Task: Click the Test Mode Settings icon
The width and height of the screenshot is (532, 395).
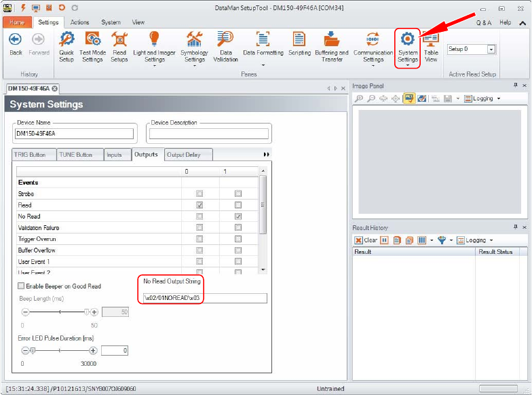Action: tap(92, 46)
